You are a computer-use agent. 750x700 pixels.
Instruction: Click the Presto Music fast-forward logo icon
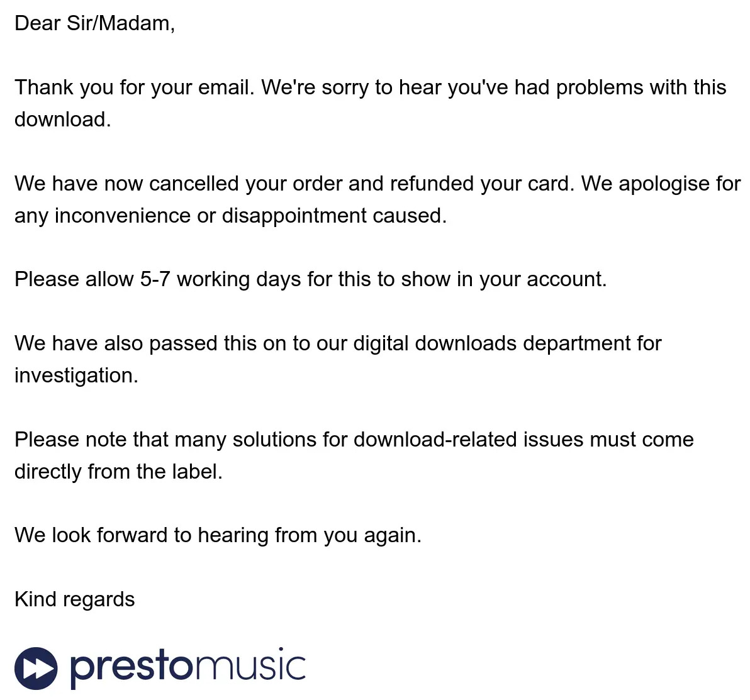(36, 668)
